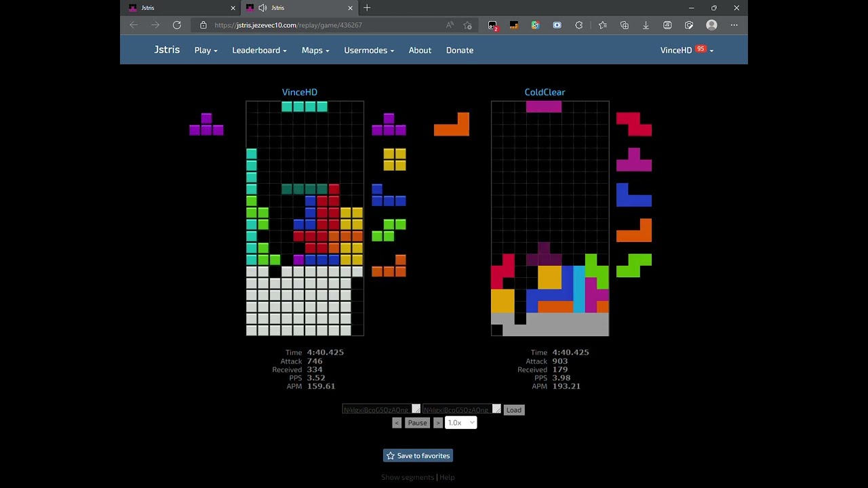Screen dimensions: 868x488
Task: Open the browser Favorites list icon
Action: point(603,25)
